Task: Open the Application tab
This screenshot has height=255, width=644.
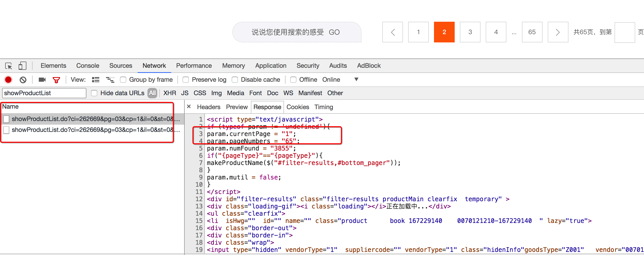Action: (x=271, y=66)
